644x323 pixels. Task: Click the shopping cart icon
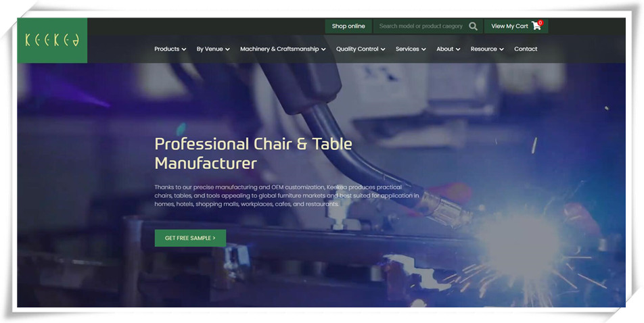pyautogui.click(x=536, y=26)
